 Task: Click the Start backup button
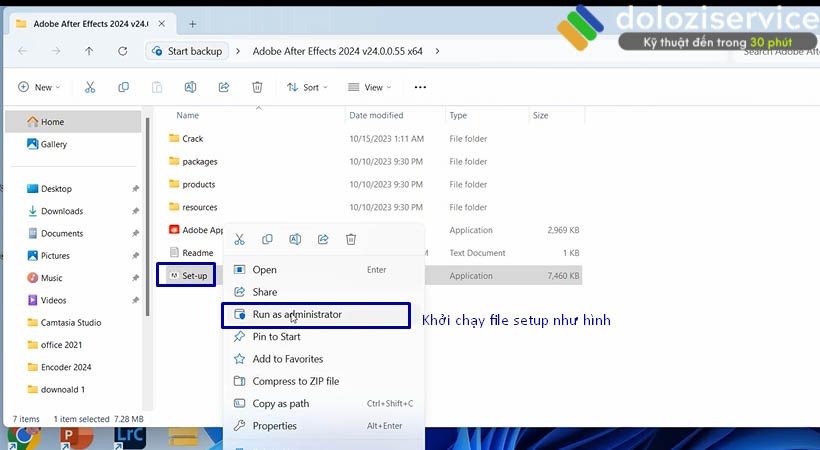187,51
